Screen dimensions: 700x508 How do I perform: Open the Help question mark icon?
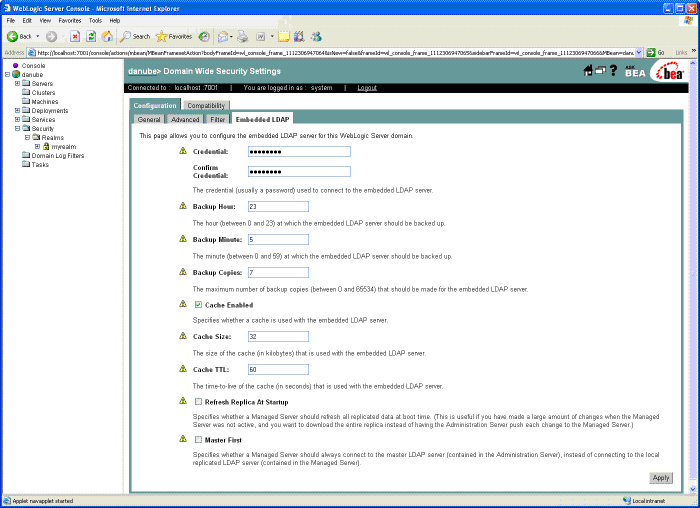click(613, 71)
